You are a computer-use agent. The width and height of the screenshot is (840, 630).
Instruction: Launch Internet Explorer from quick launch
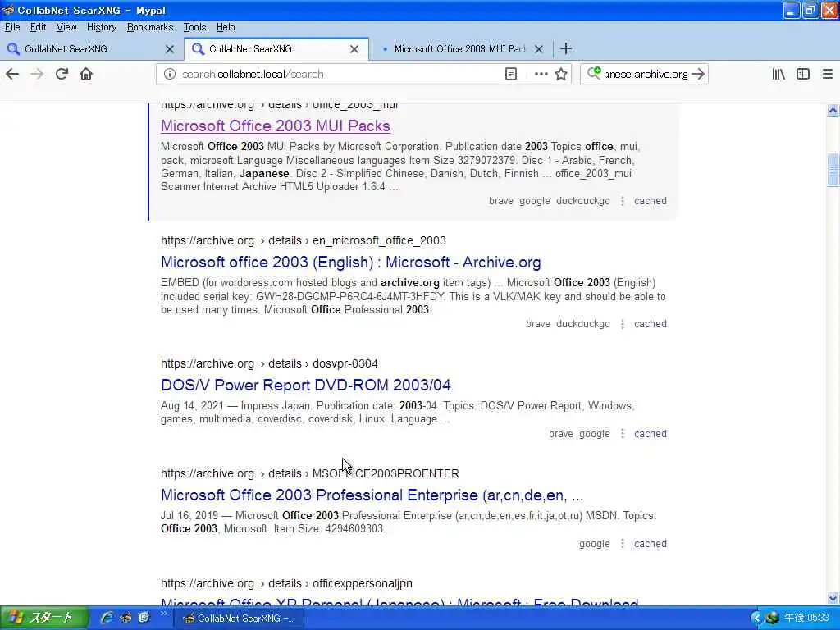point(107,618)
